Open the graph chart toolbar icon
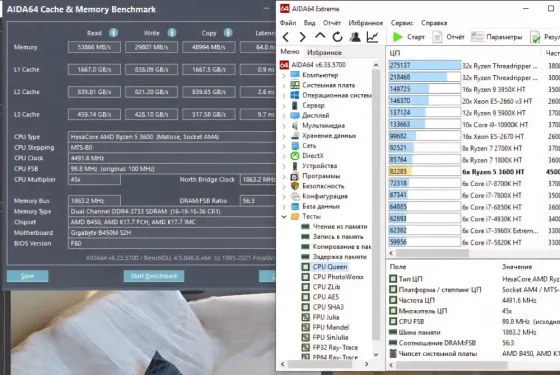 coord(372,37)
